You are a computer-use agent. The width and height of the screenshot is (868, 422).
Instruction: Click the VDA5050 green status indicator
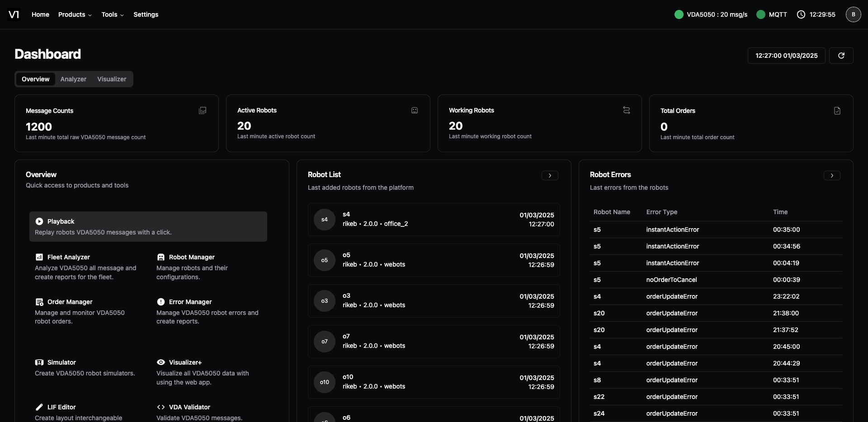point(679,14)
